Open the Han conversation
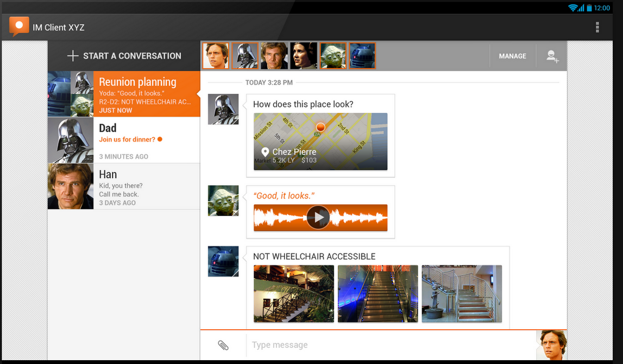The width and height of the screenshot is (623, 364). 124,187
